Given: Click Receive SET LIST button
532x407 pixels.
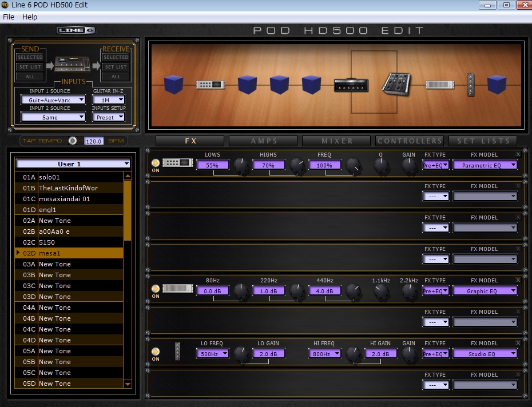Looking at the screenshot, I should pos(116,67).
